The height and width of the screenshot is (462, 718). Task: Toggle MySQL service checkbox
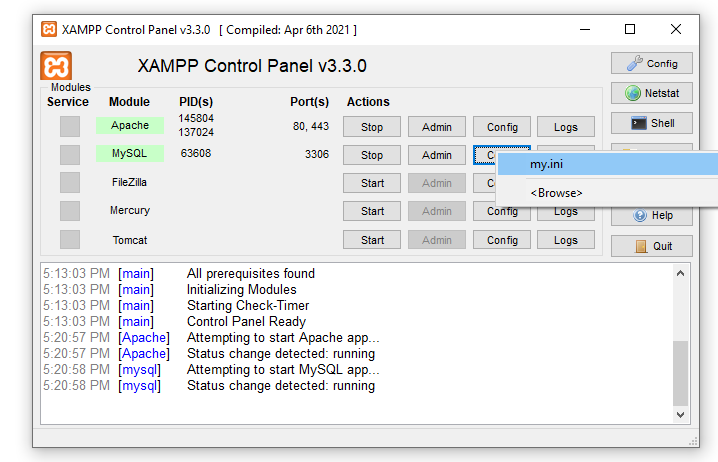pyautogui.click(x=70, y=155)
